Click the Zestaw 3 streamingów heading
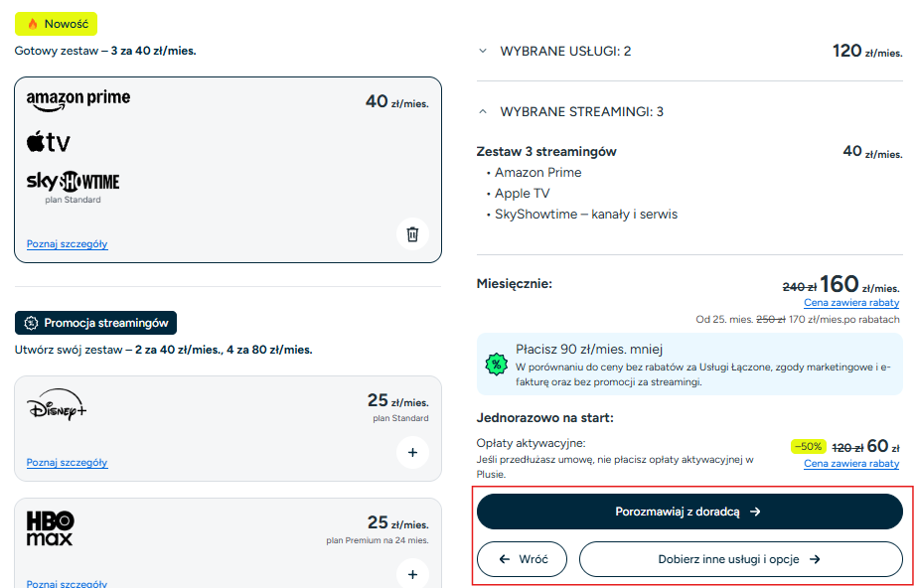 tap(546, 152)
